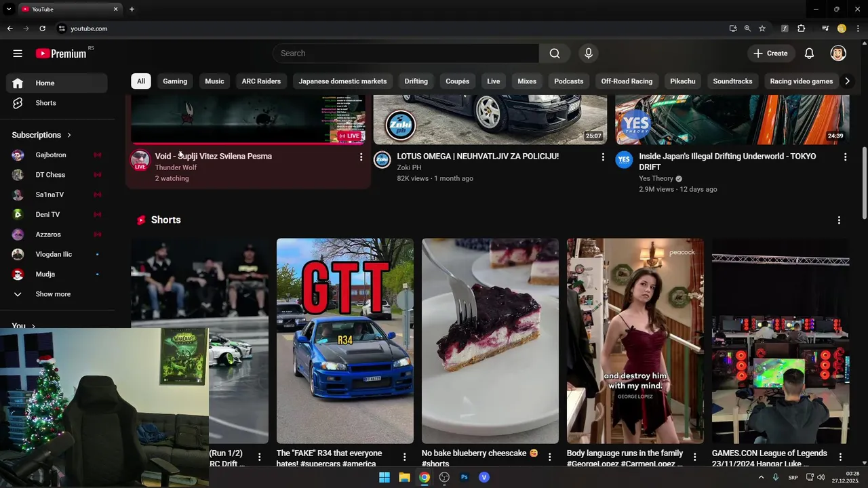Play the FAKE R34 short thumbnail

point(345,341)
